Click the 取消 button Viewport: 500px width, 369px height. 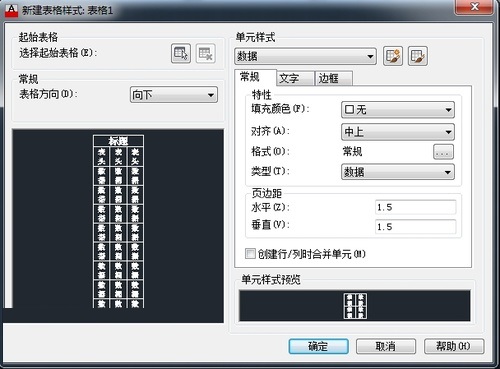point(386,347)
